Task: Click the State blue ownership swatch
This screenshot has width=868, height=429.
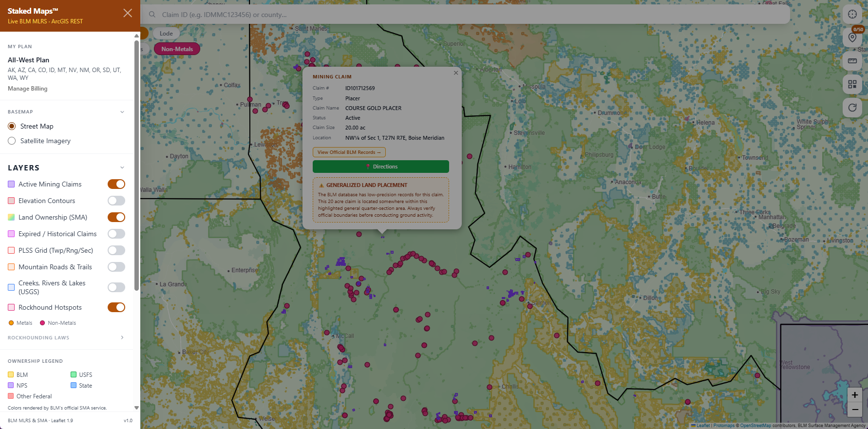Action: tap(74, 385)
